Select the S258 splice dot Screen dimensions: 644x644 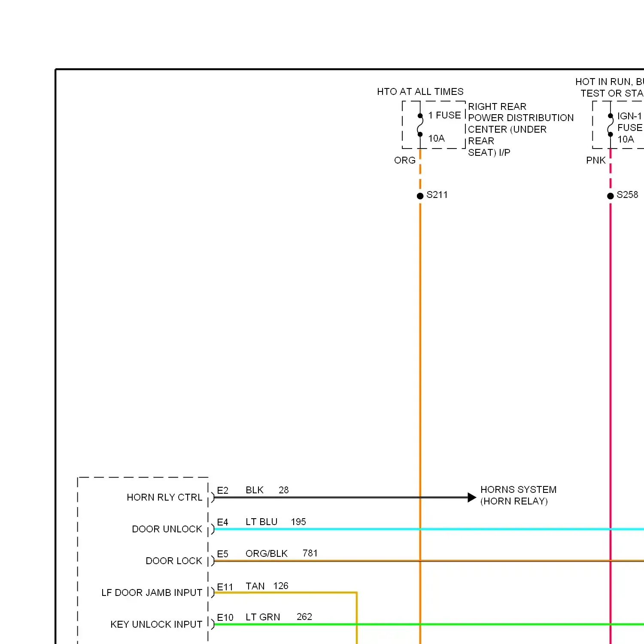coord(611,196)
